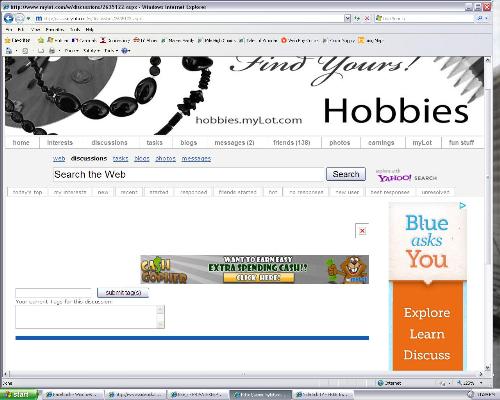500x400 pixels.
Task: Open the zoom level dropdown in status bar
Action: pyautogui.click(x=481, y=383)
